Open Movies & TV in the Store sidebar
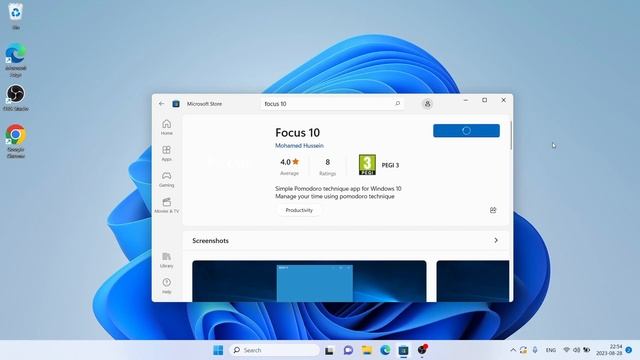The height and width of the screenshot is (360, 640). (167, 205)
